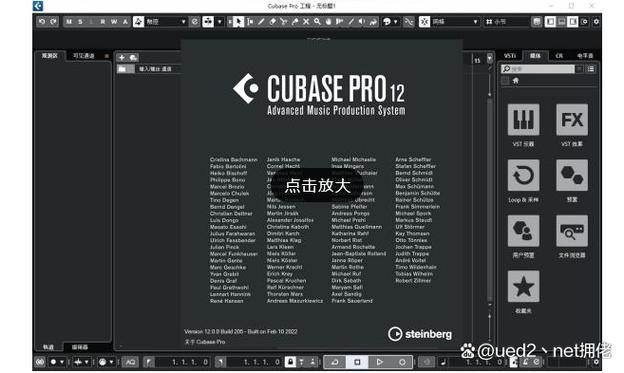Select the Zoom magnifier tool
This screenshot has width=624, height=373.
click(317, 21)
